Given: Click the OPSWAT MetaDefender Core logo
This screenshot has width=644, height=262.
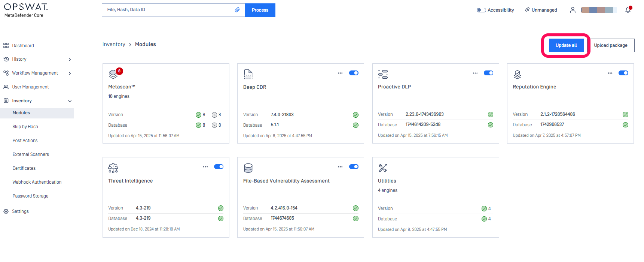Looking at the screenshot, I should pos(26,10).
